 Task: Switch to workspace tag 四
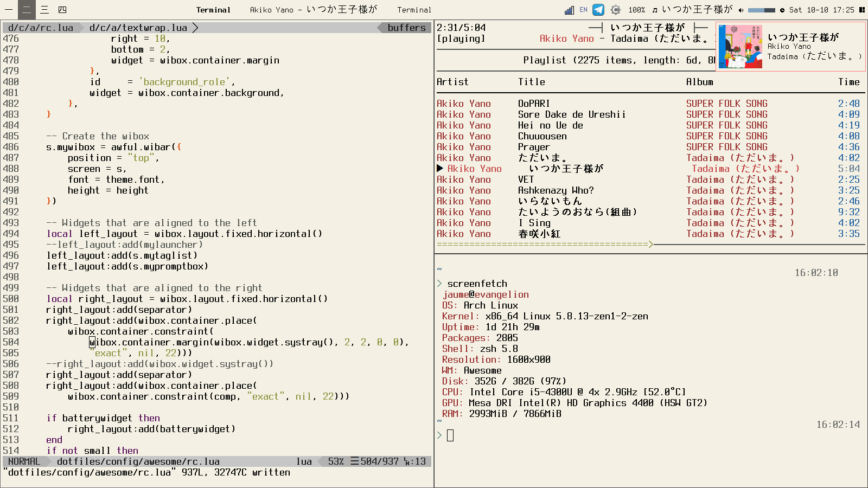point(62,10)
